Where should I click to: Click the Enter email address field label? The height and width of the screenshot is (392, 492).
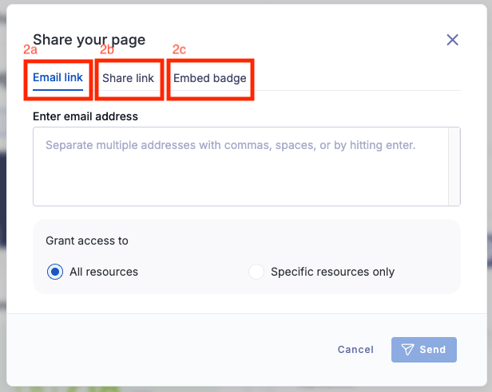pos(85,116)
